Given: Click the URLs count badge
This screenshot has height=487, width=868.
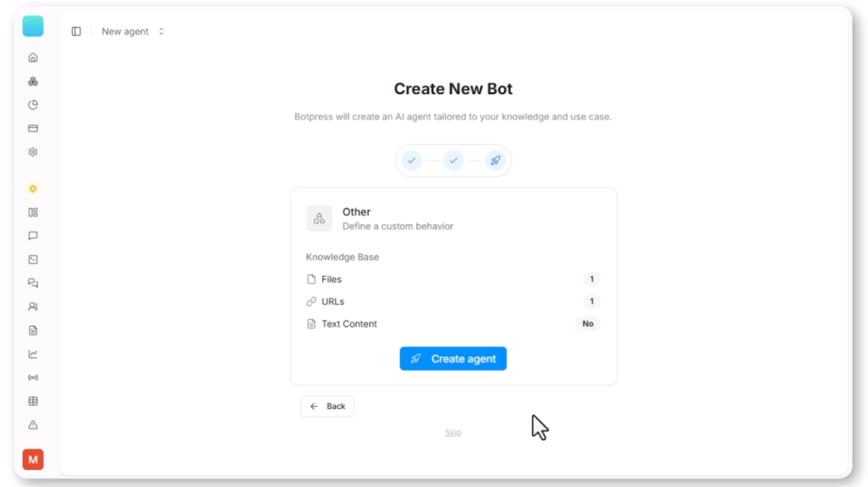Looking at the screenshot, I should (592, 301).
